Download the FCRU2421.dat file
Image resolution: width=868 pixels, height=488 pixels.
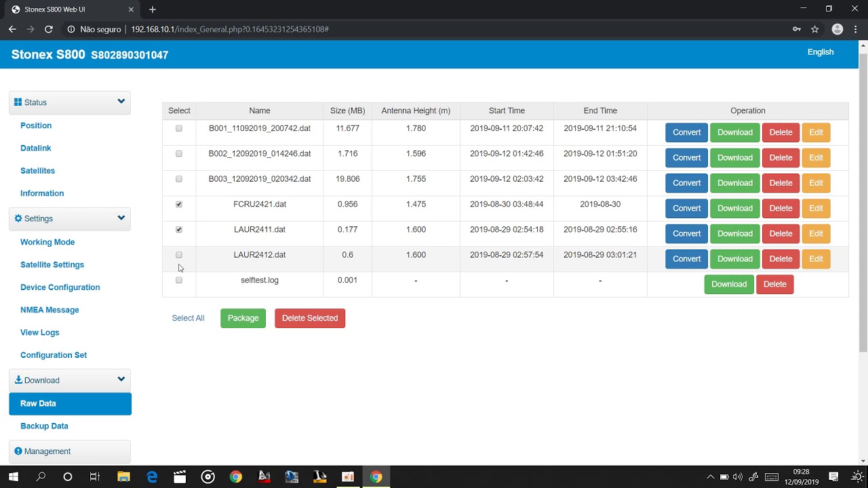[735, 208]
